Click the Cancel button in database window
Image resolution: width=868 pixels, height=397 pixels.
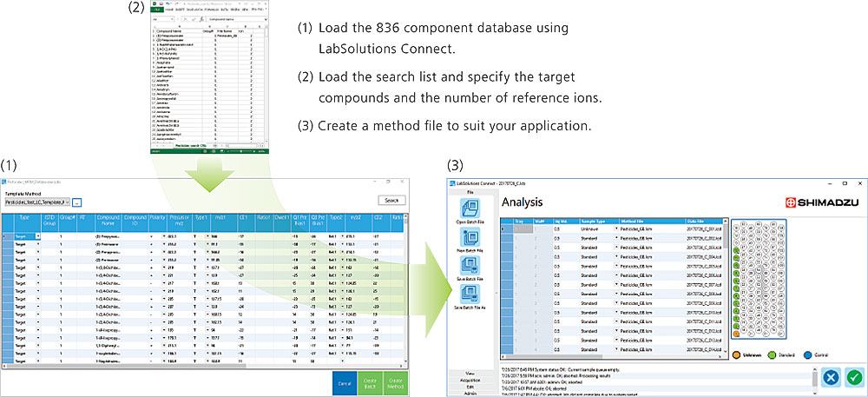click(x=344, y=383)
